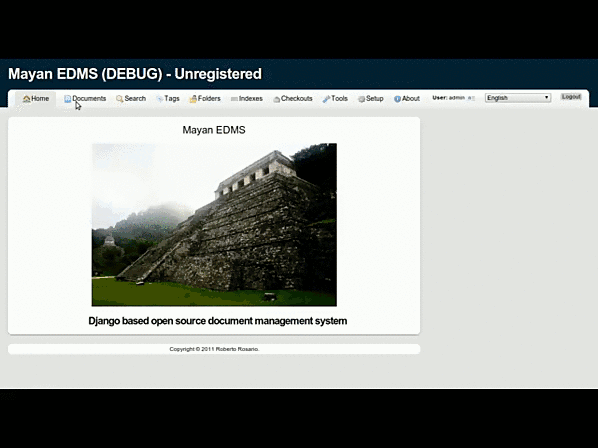Screen dimensions: 598x448
Task: Click the Indexes icon in navigation
Action: (234, 99)
